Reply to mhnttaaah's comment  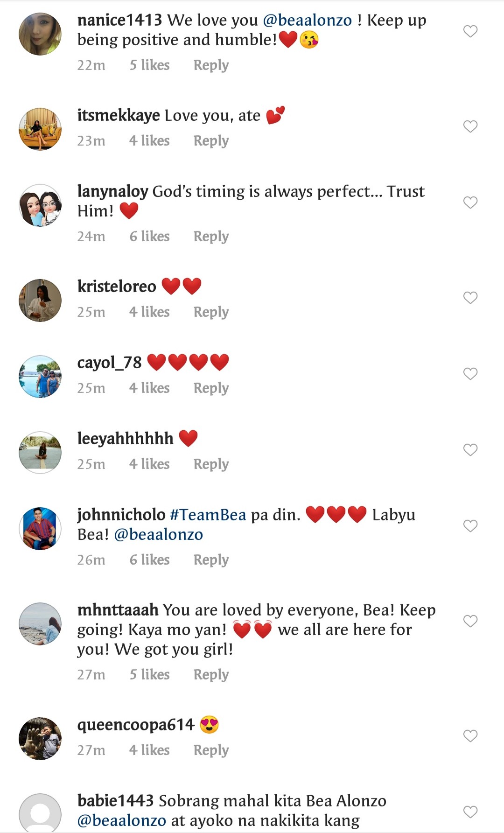(x=210, y=674)
